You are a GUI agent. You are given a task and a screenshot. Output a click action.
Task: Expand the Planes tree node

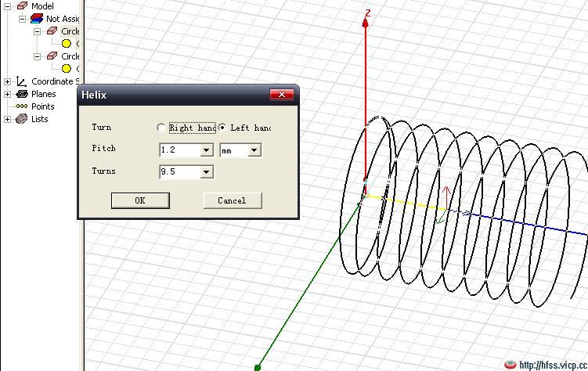(8, 94)
